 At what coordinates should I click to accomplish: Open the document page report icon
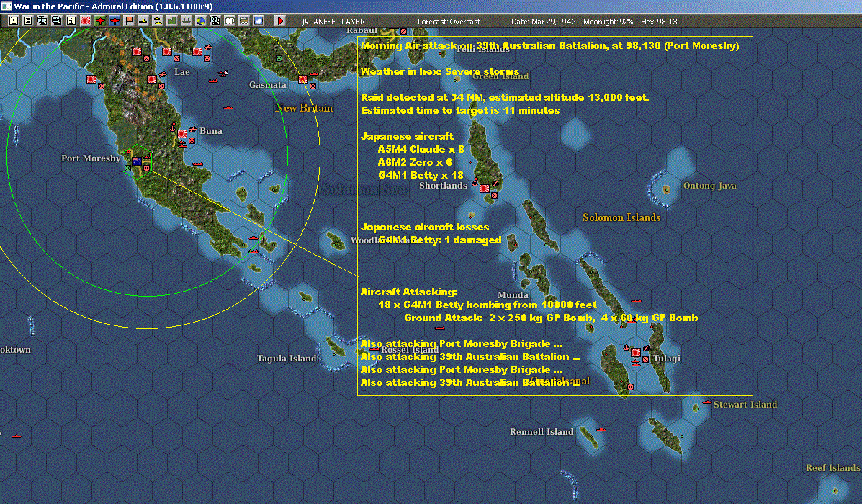[x=28, y=21]
